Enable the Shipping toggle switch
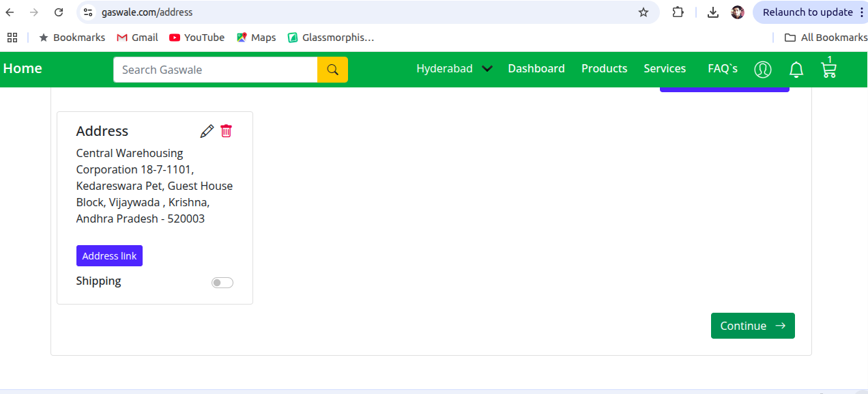This screenshot has width=868, height=394. pyautogui.click(x=222, y=283)
